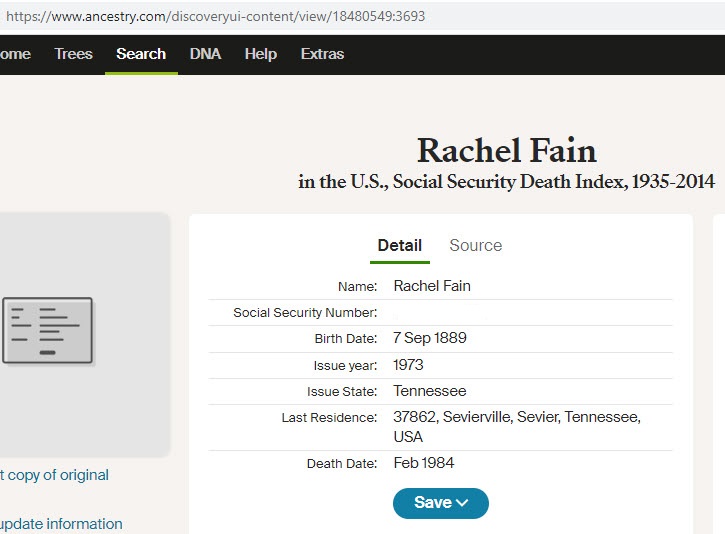Select the Detail tab
The width and height of the screenshot is (725, 534).
[x=399, y=245]
